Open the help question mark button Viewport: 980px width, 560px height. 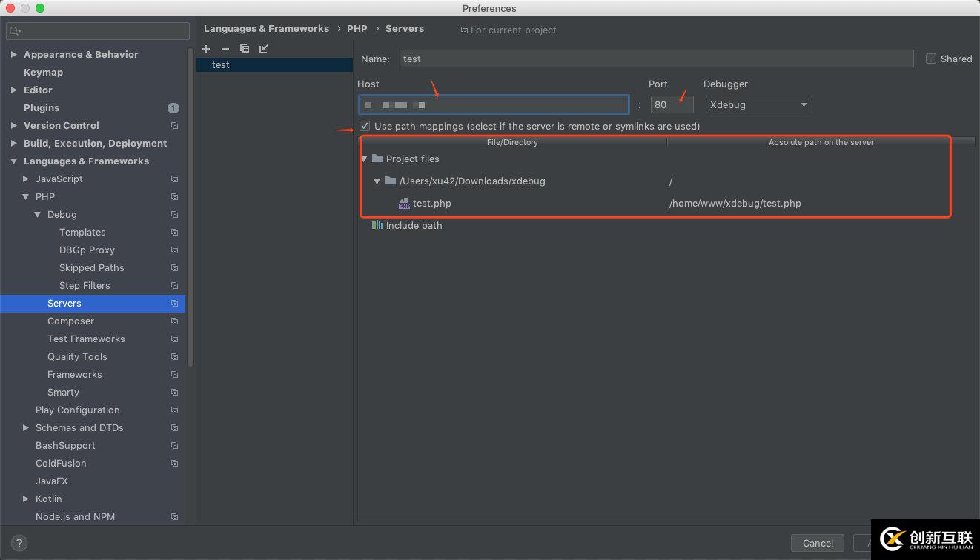(x=20, y=543)
